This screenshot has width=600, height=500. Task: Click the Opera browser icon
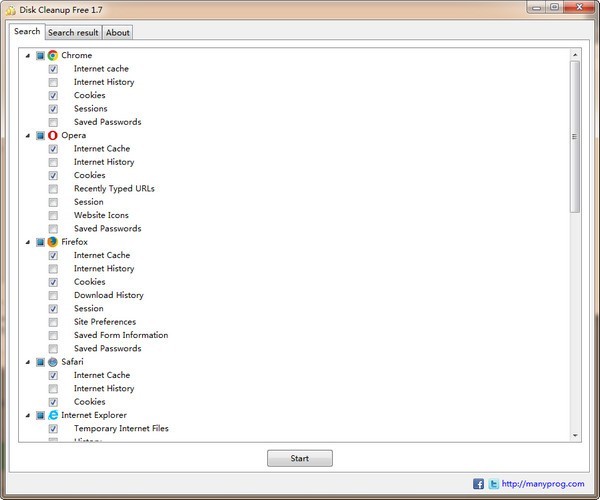(x=53, y=135)
